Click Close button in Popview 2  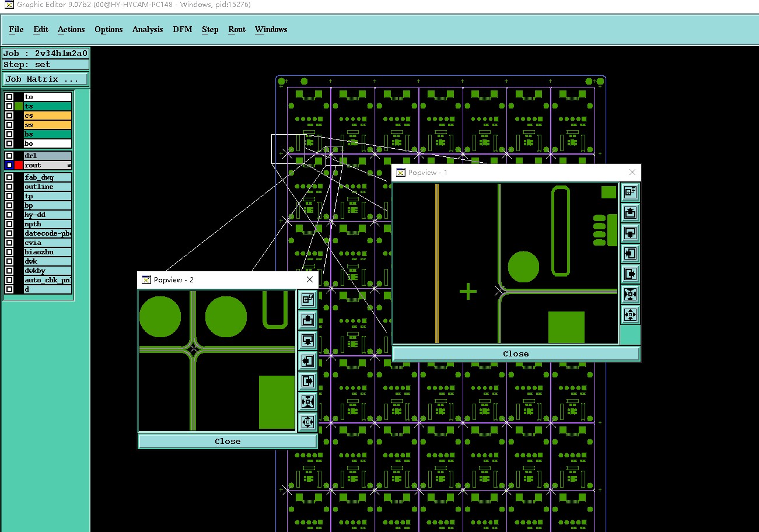228,441
